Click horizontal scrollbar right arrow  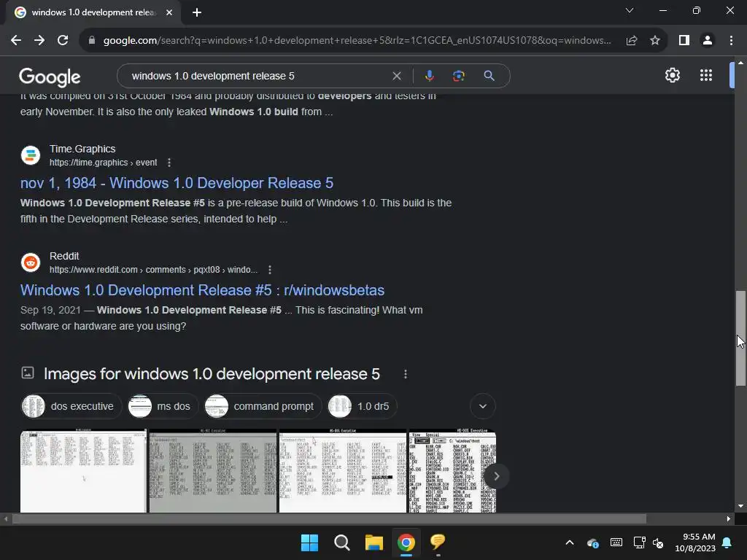729,519
